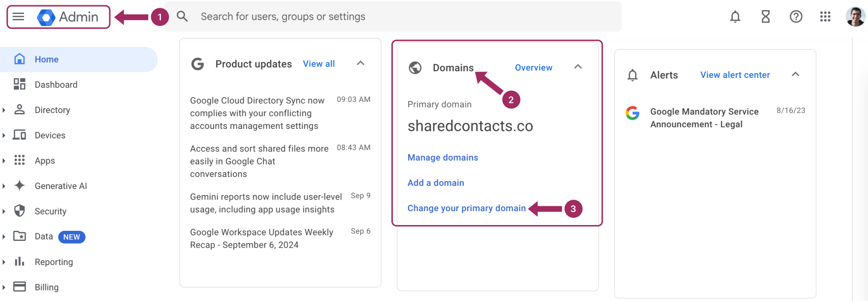Select Home in the sidebar
The height and width of the screenshot is (301, 868).
[78, 59]
